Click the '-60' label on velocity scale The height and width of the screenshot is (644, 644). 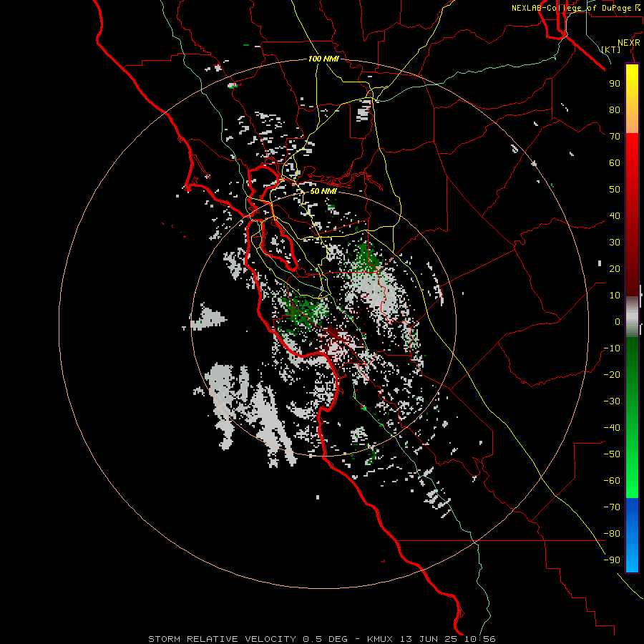(612, 481)
